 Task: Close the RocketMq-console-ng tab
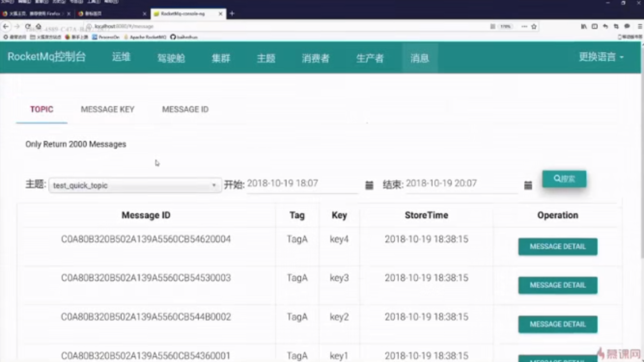click(x=221, y=14)
